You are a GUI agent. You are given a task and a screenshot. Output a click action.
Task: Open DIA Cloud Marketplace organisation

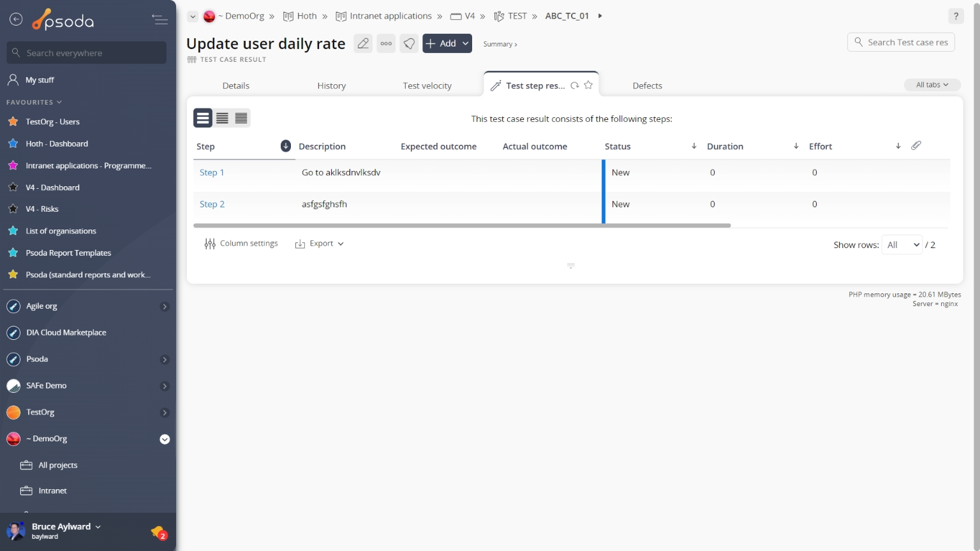66,333
